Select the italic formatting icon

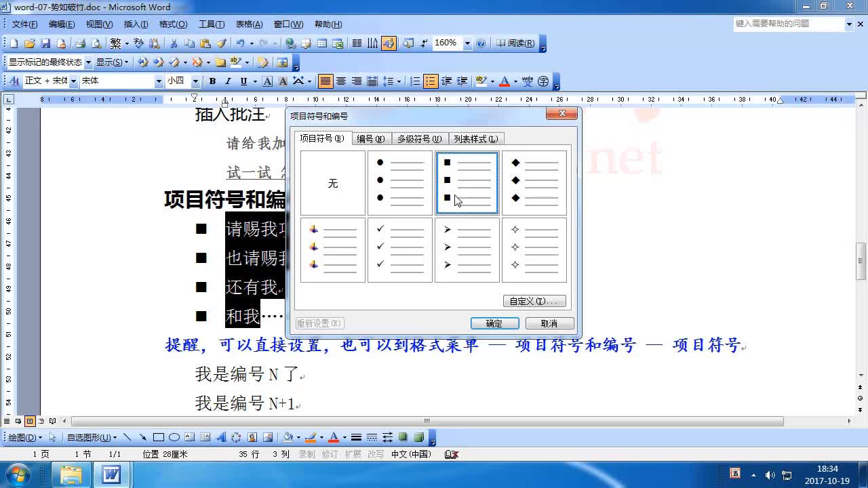click(227, 81)
